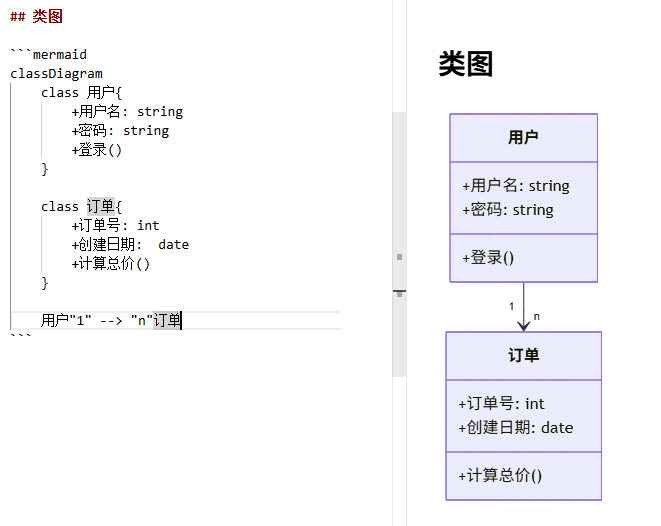Viewport: 661px width, 526px height.
Task: Click the '+登录()' code line
Action: pos(97,150)
